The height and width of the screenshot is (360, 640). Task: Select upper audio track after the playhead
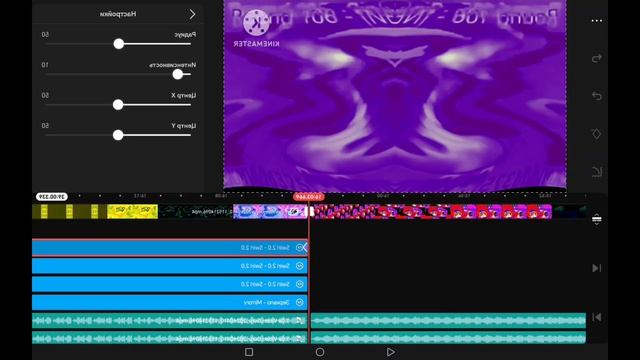[x=448, y=320]
